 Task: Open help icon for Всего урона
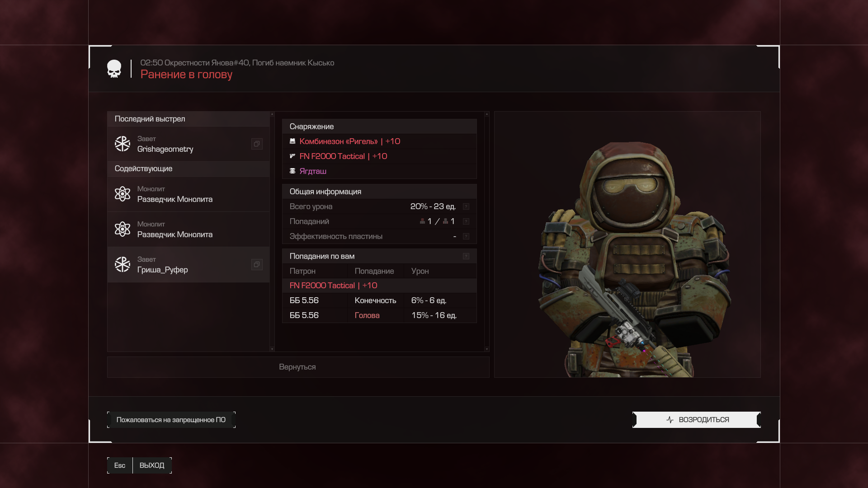pyautogui.click(x=466, y=206)
